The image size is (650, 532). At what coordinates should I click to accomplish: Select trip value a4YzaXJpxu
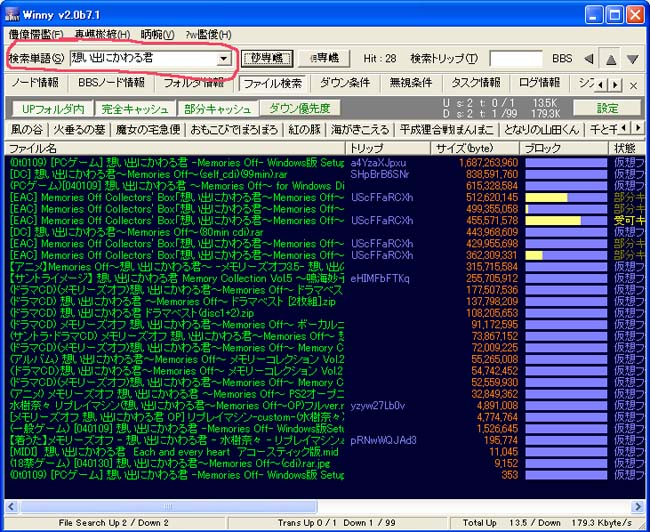coord(378,163)
